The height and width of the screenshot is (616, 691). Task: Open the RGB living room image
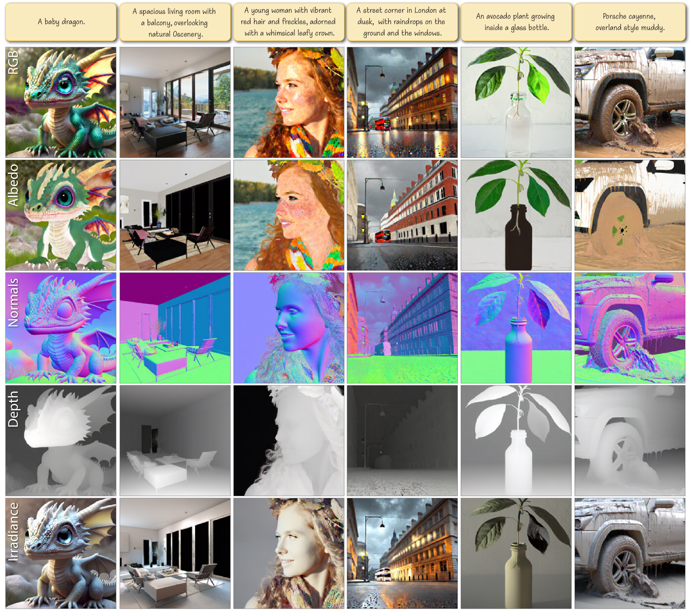click(x=175, y=102)
